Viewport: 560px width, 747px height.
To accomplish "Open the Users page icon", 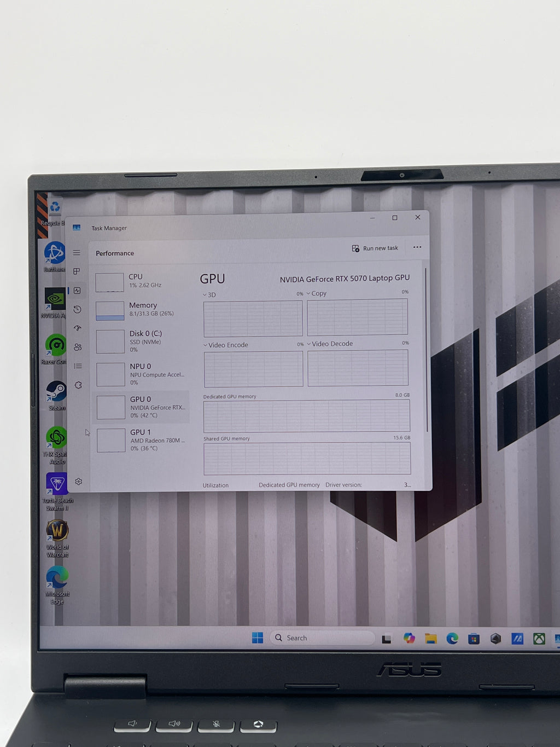I will pyautogui.click(x=78, y=347).
